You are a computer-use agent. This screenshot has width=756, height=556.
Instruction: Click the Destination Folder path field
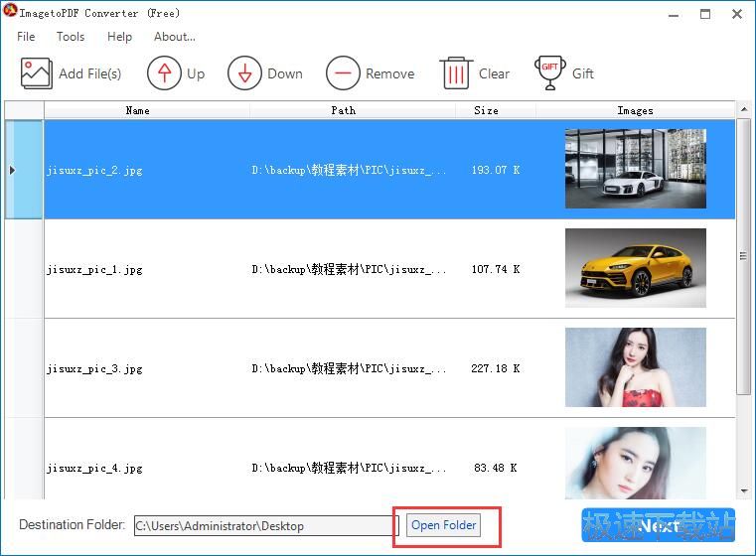[265, 526]
